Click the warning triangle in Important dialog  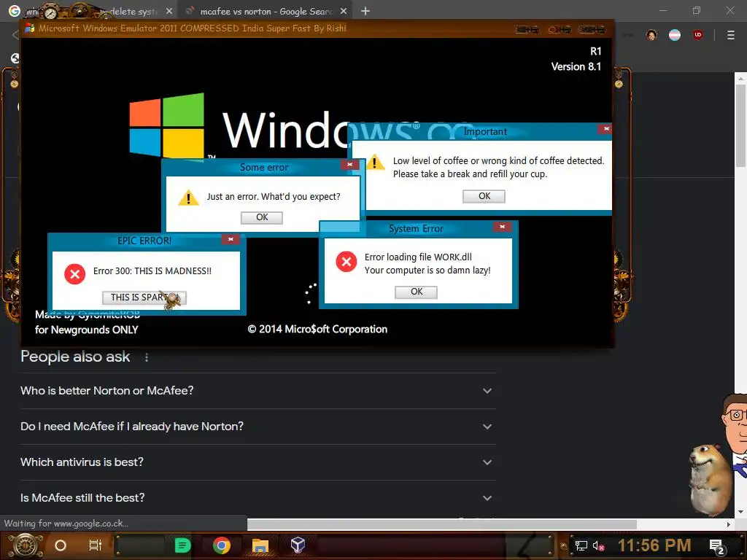click(374, 162)
